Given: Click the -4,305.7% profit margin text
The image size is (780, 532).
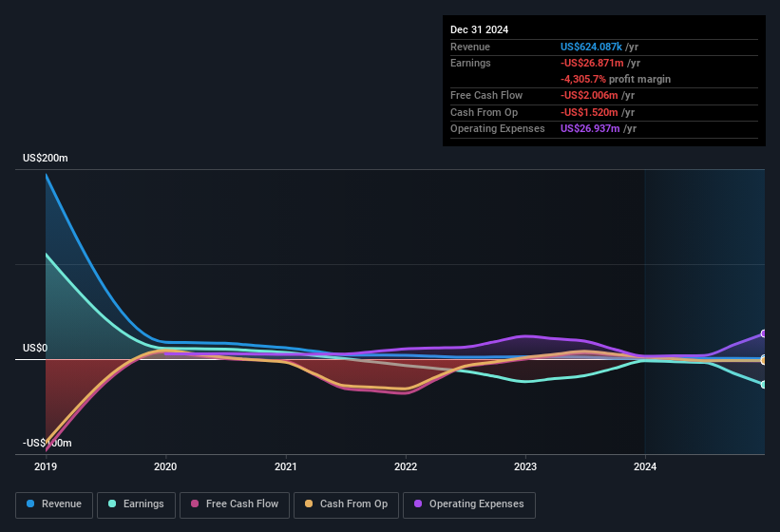Looking at the screenshot, I should pos(616,79).
